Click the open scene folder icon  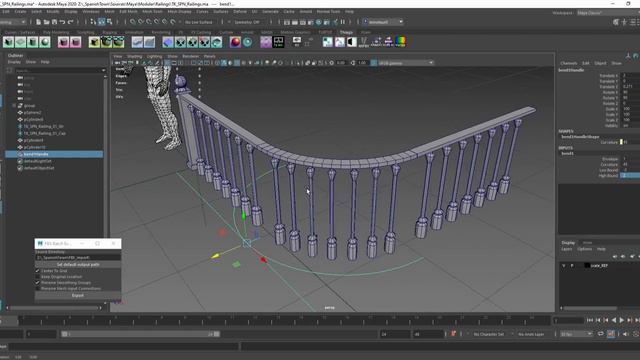[47, 22]
